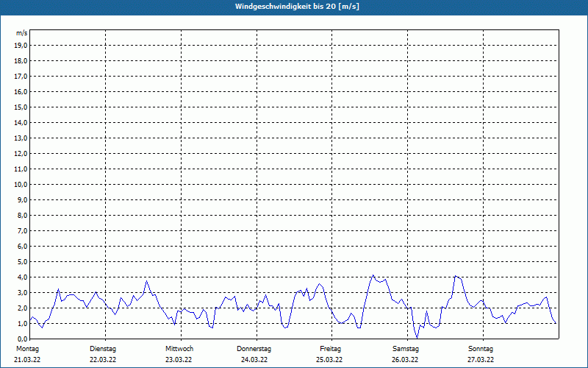Select the 4,0 y-axis label
Screen dimensions: 588x368
(x=22, y=277)
